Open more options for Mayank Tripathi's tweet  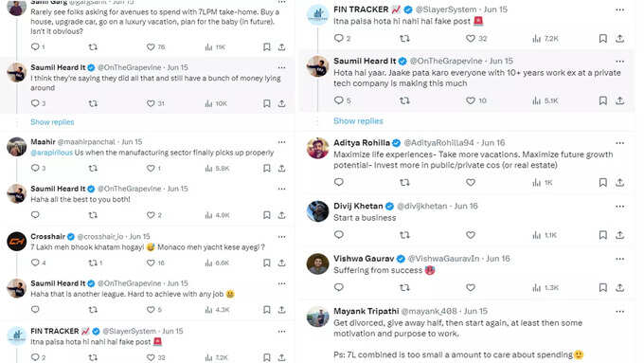pos(619,312)
